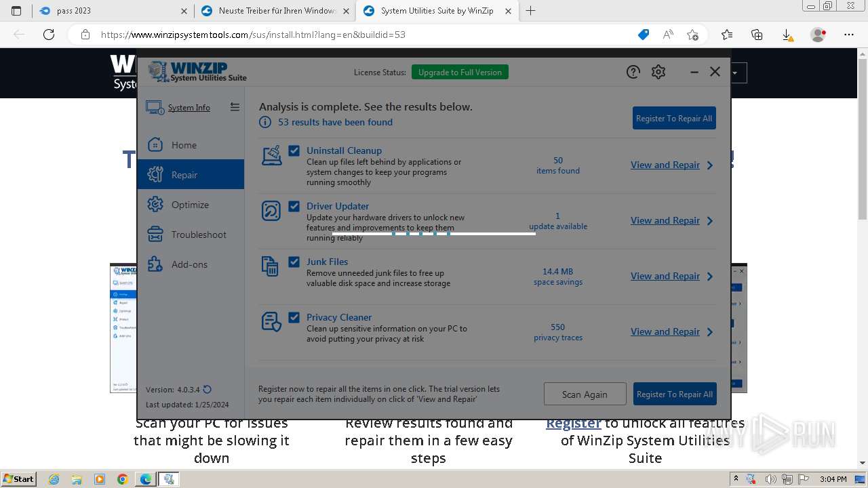Click the Uninstall Cleanup brush icon
The height and width of the screenshot is (488, 868).
[271, 155]
